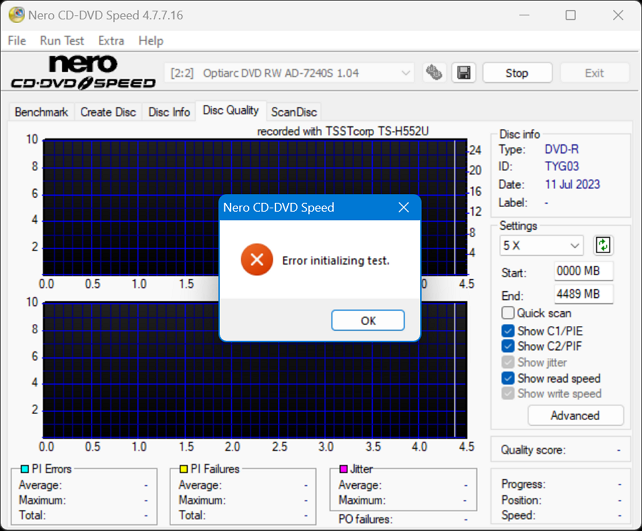The height and width of the screenshot is (531, 642).
Task: Toggle Show read speed checkbox
Action: 508,378
